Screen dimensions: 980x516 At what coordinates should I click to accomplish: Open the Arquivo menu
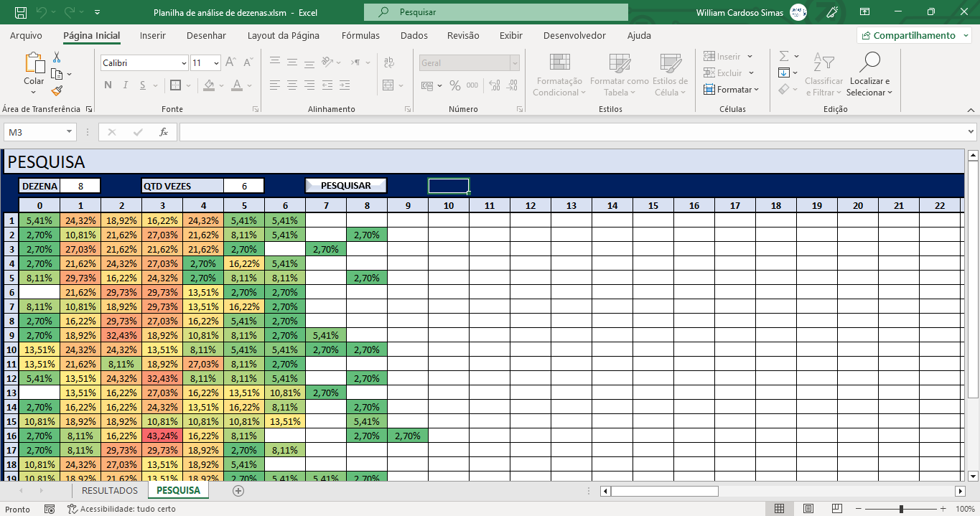click(x=26, y=35)
